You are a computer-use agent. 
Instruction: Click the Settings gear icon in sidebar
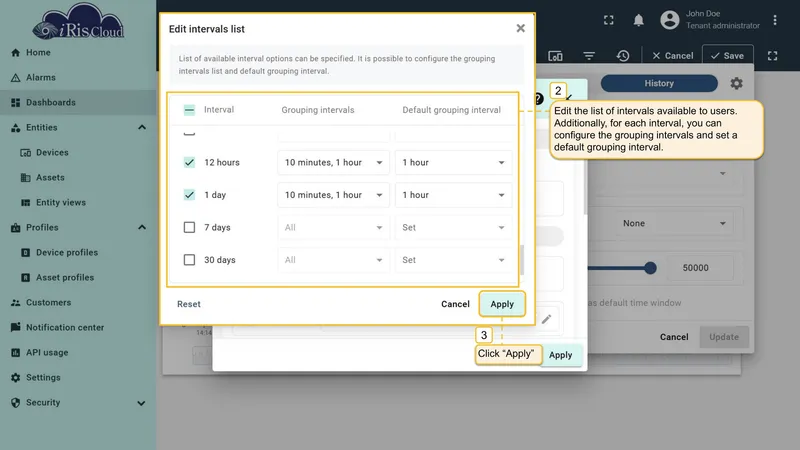coord(15,378)
